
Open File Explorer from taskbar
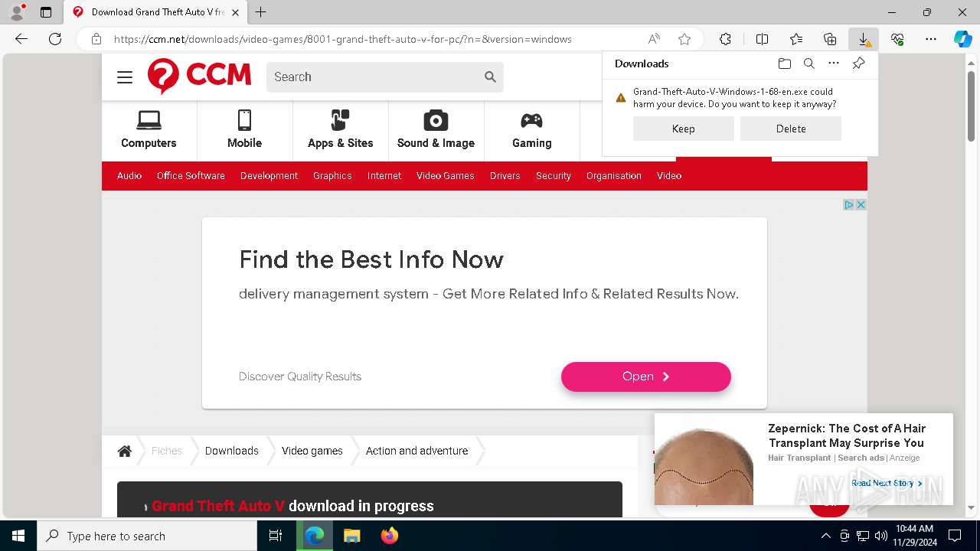[351, 536]
